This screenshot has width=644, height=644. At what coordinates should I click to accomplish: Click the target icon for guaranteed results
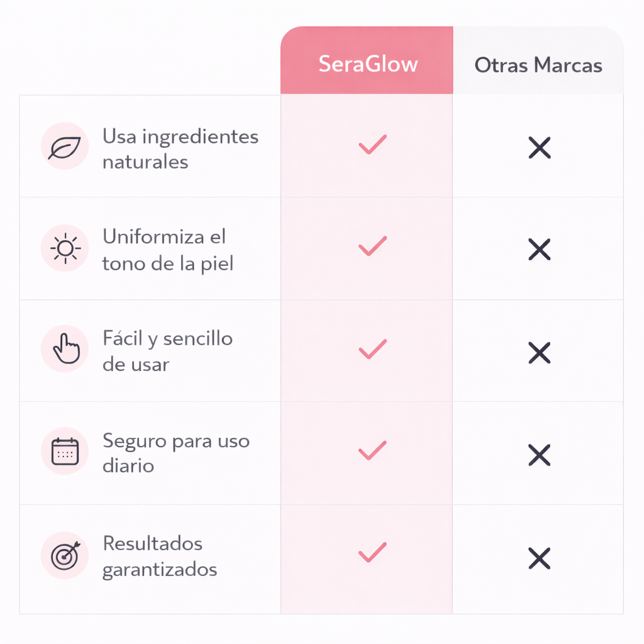click(65, 555)
